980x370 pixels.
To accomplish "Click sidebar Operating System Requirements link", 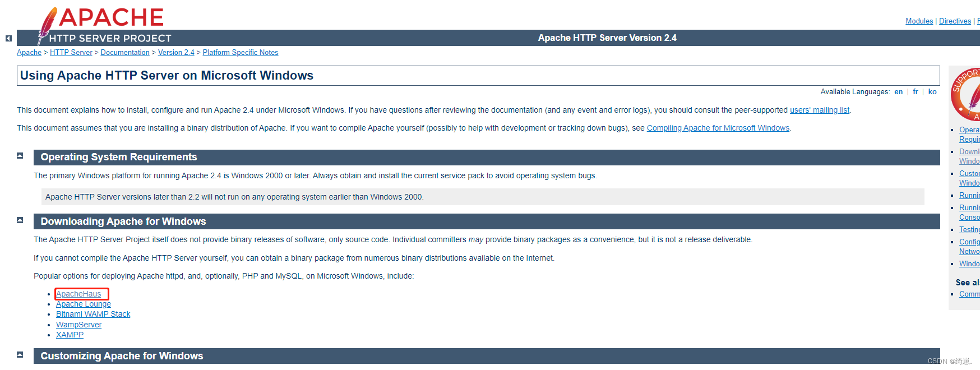I will click(969, 135).
